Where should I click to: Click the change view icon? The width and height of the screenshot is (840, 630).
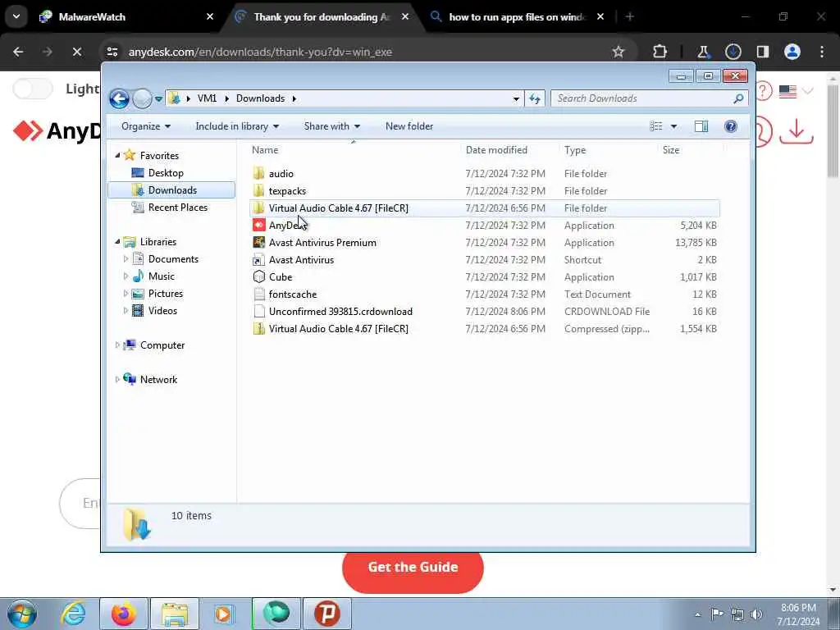click(x=656, y=126)
